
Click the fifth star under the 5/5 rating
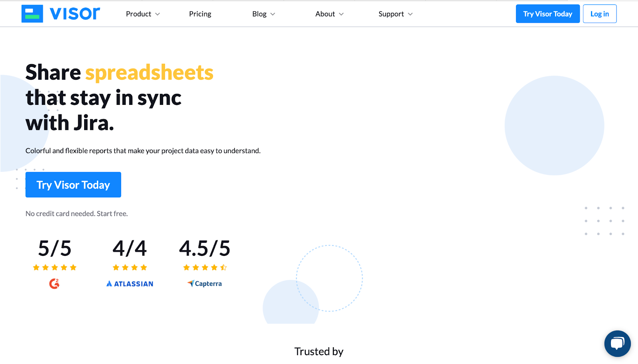[73, 267]
